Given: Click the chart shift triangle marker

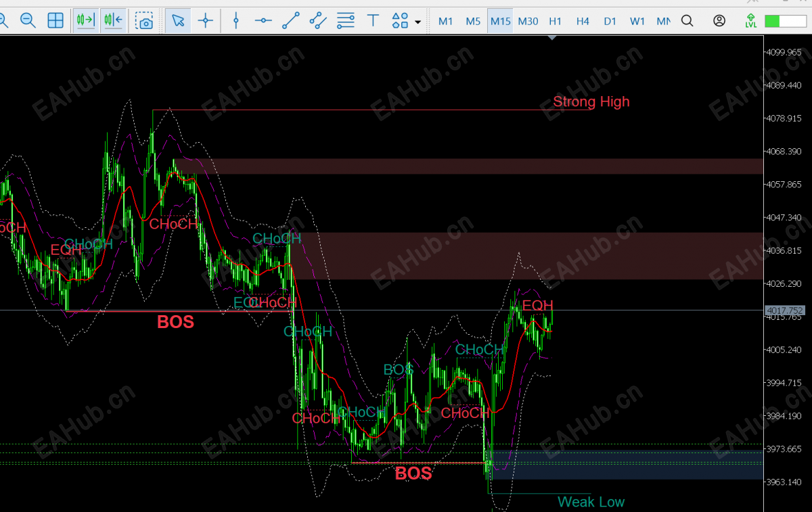Looking at the screenshot, I should coord(553,38).
